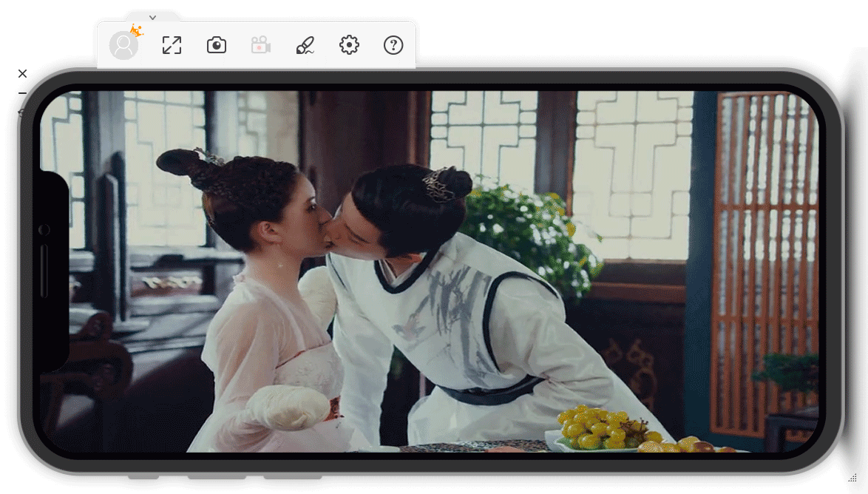Click the phone notch on the left edge
The image size is (868, 494).
pyautogui.click(x=52, y=271)
